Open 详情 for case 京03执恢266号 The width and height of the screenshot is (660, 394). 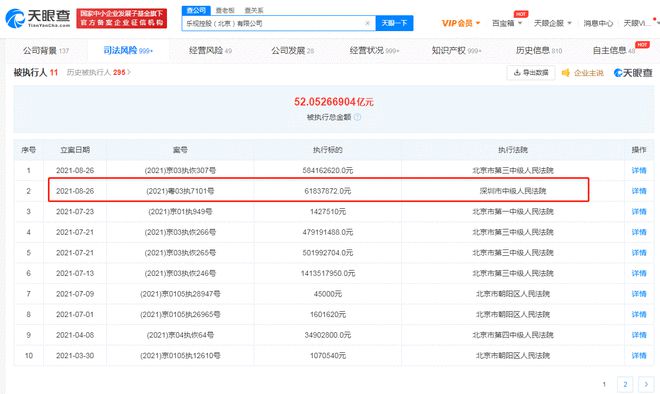639,232
